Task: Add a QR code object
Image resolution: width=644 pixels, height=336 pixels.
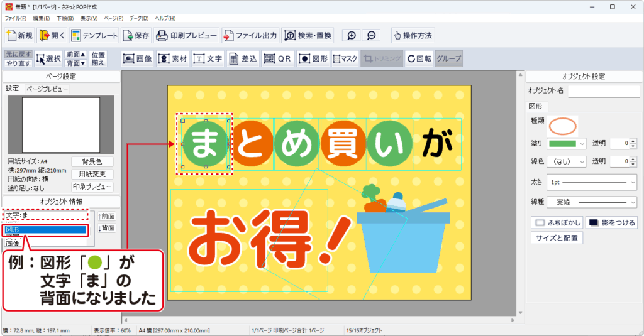Action: 277,58
